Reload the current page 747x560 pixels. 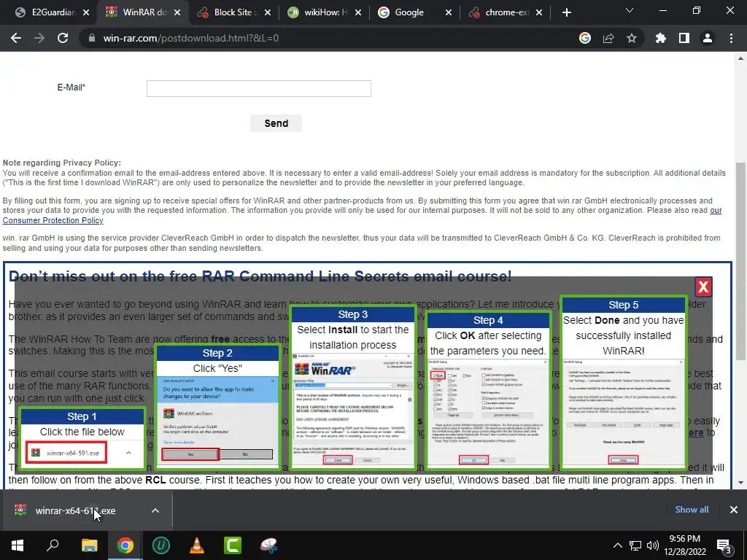pos(63,38)
